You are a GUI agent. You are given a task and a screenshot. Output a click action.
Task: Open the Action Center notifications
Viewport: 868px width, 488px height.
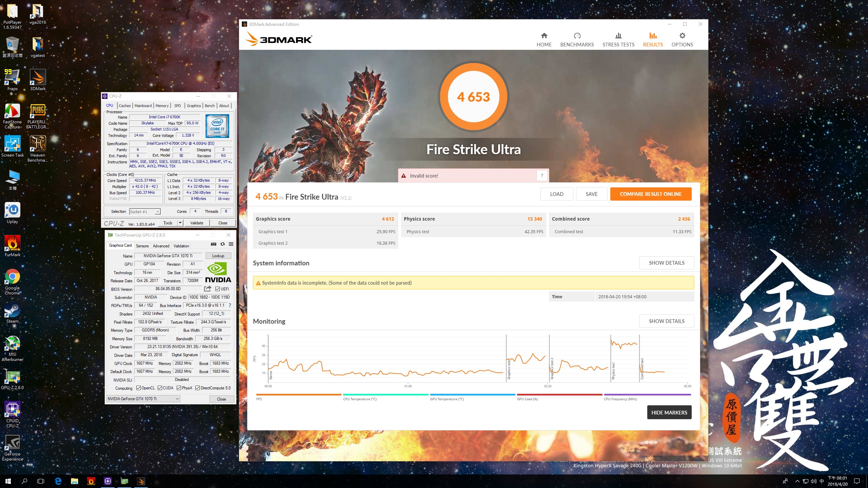(x=857, y=481)
